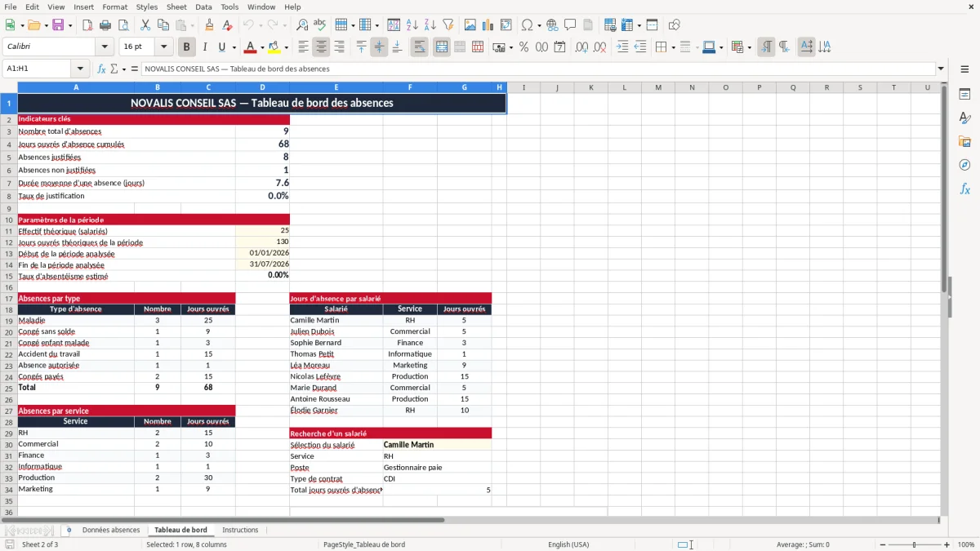Image resolution: width=980 pixels, height=551 pixels.
Task: Switch to Données absences sheet tab
Action: [x=111, y=531]
